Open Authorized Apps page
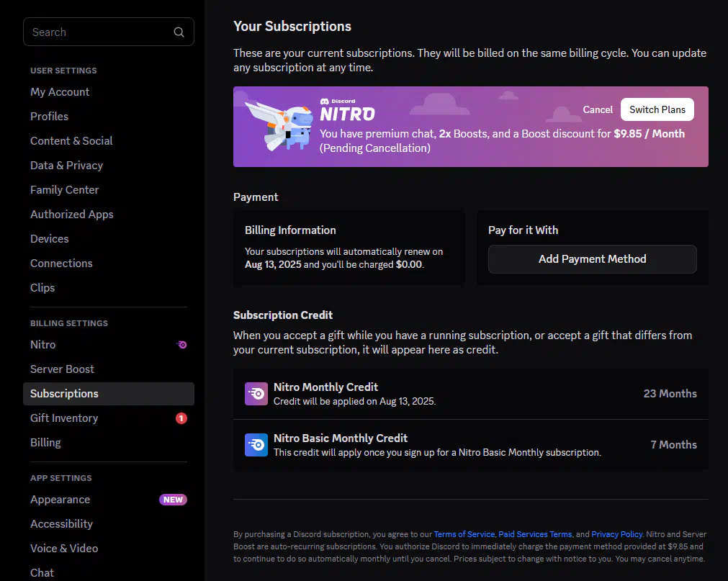728x581 pixels. pyautogui.click(x=109, y=215)
